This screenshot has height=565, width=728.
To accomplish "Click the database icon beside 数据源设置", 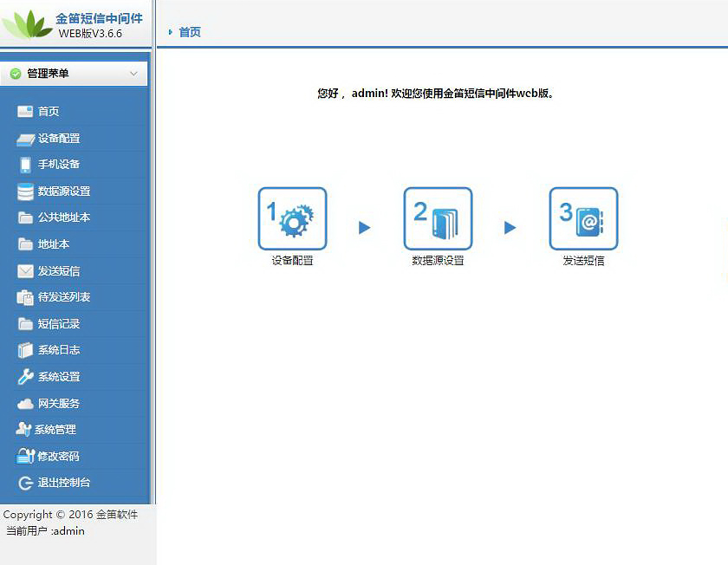I will (25, 192).
